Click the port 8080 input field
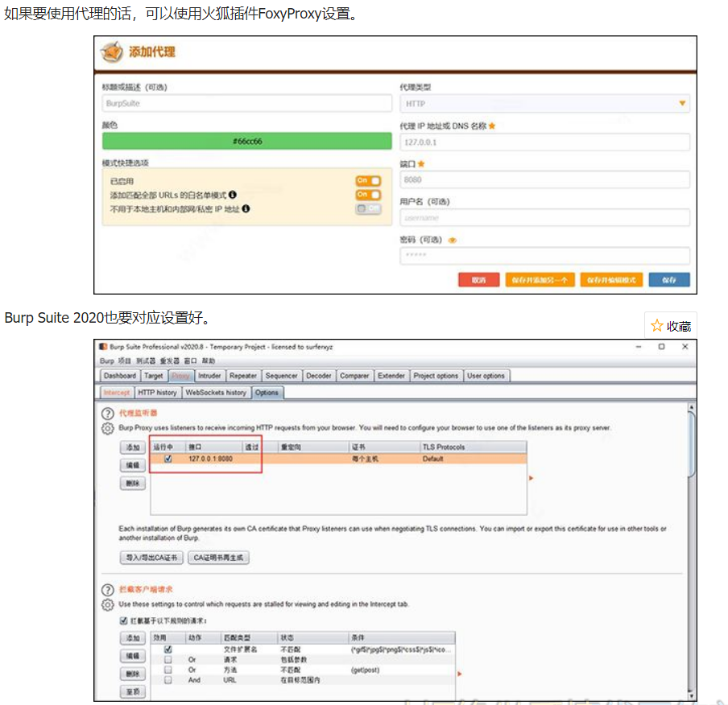 pyautogui.click(x=544, y=179)
